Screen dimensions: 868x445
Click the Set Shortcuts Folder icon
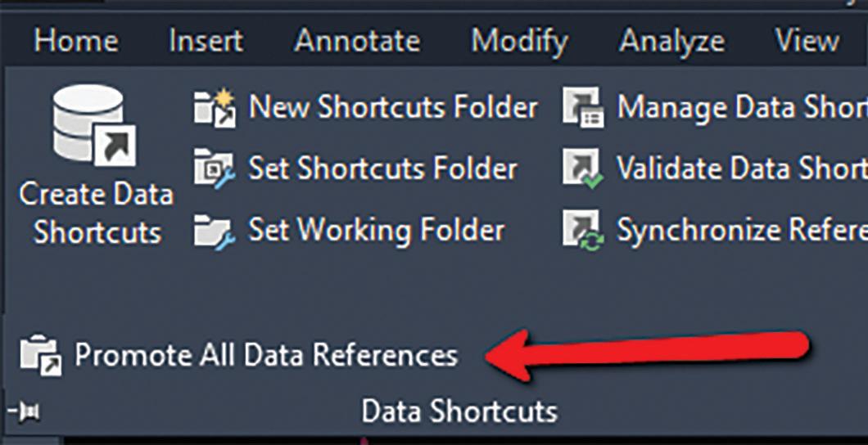pyautogui.click(x=215, y=169)
